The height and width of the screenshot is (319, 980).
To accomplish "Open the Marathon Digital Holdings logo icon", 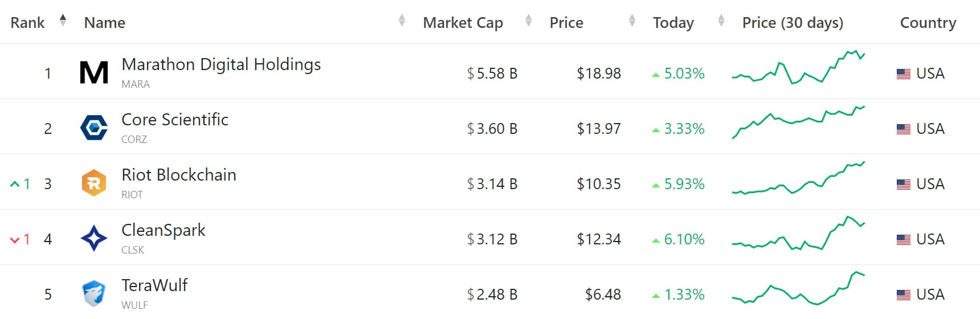I will (94, 72).
